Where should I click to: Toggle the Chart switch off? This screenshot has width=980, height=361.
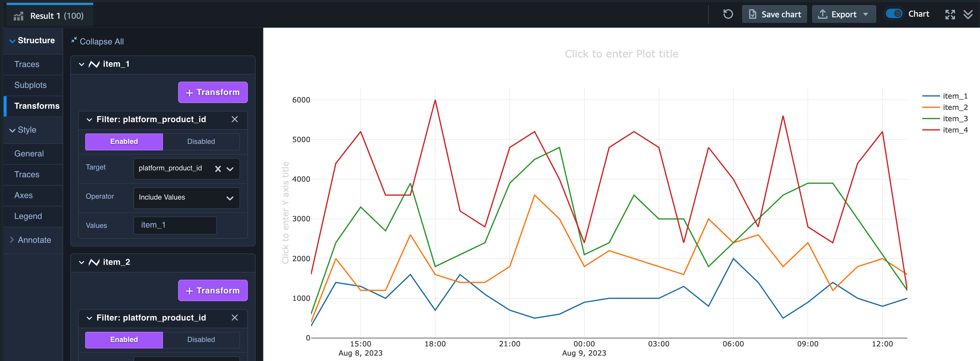tap(894, 14)
